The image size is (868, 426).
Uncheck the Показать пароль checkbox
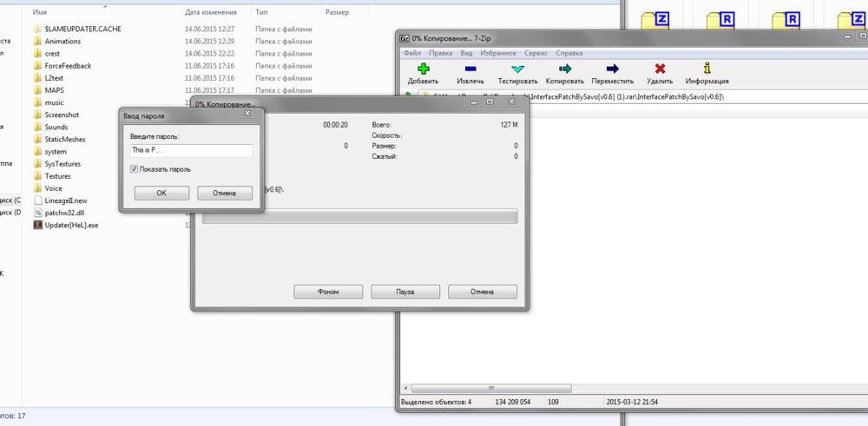coord(134,169)
